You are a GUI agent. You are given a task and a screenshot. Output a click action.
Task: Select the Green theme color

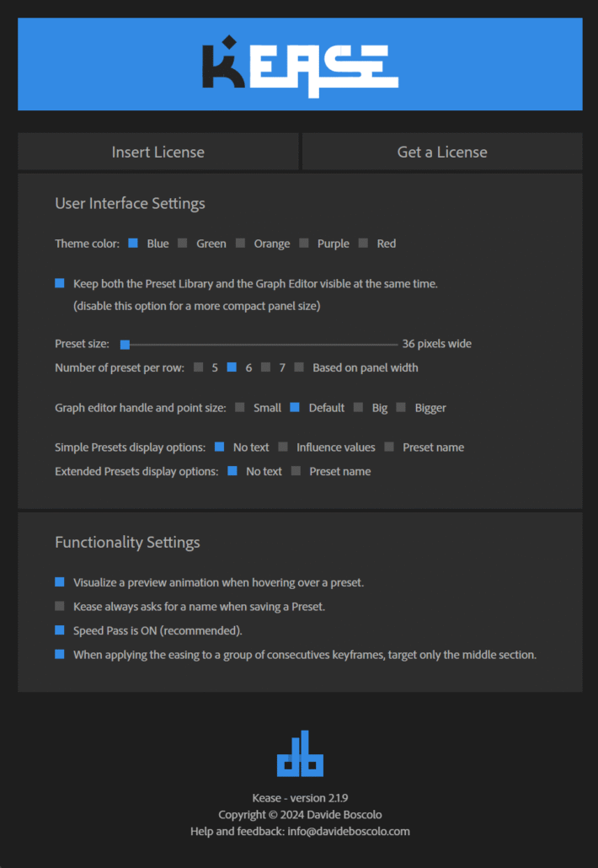[x=183, y=244]
